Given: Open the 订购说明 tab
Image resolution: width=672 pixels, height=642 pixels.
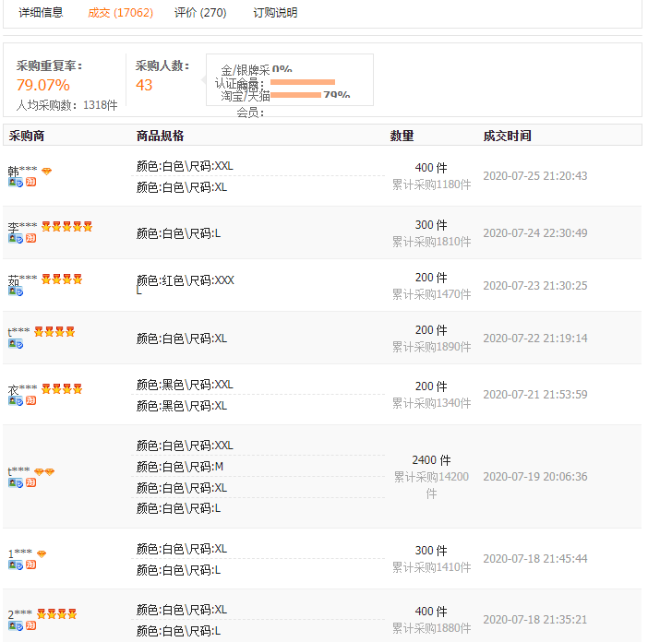Looking at the screenshot, I should pos(275,13).
